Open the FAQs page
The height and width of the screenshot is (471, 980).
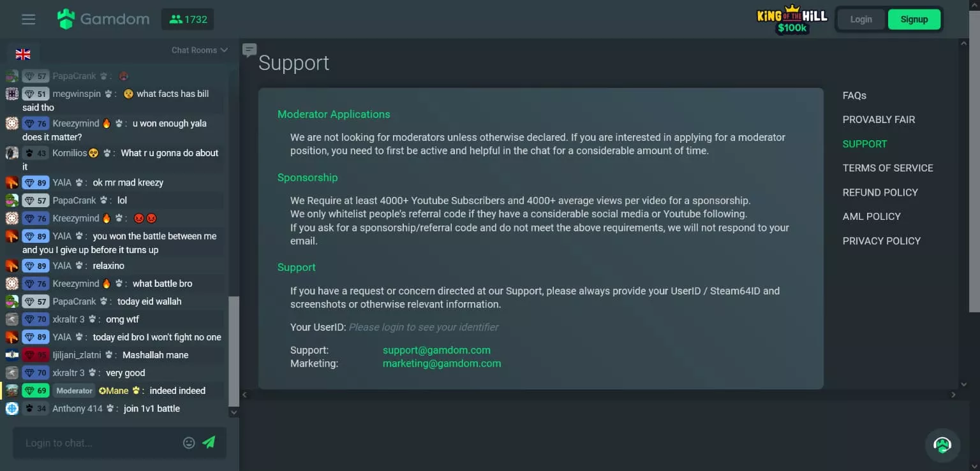click(x=854, y=96)
